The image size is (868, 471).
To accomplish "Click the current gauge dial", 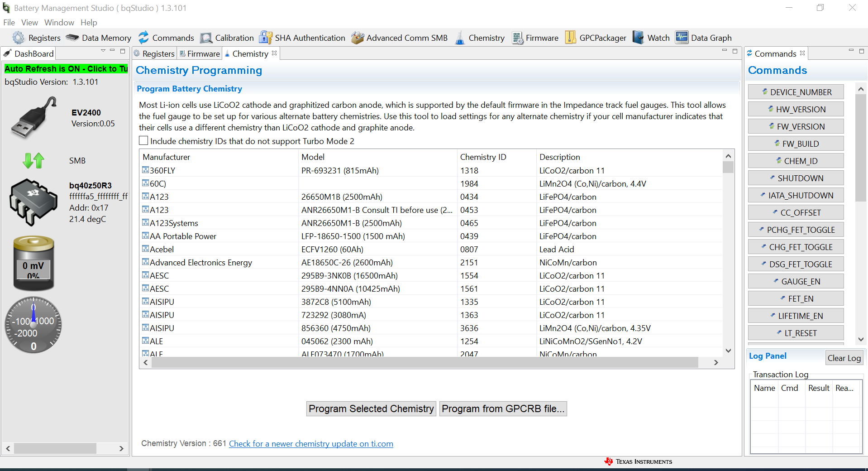I will (x=33, y=325).
